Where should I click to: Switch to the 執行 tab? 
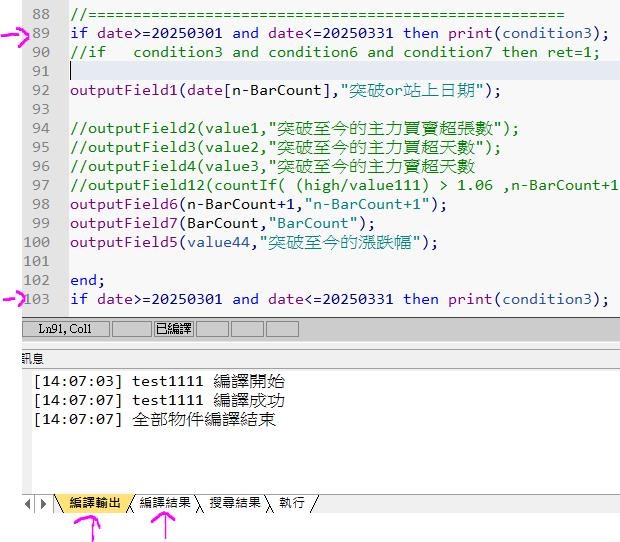[x=292, y=503]
